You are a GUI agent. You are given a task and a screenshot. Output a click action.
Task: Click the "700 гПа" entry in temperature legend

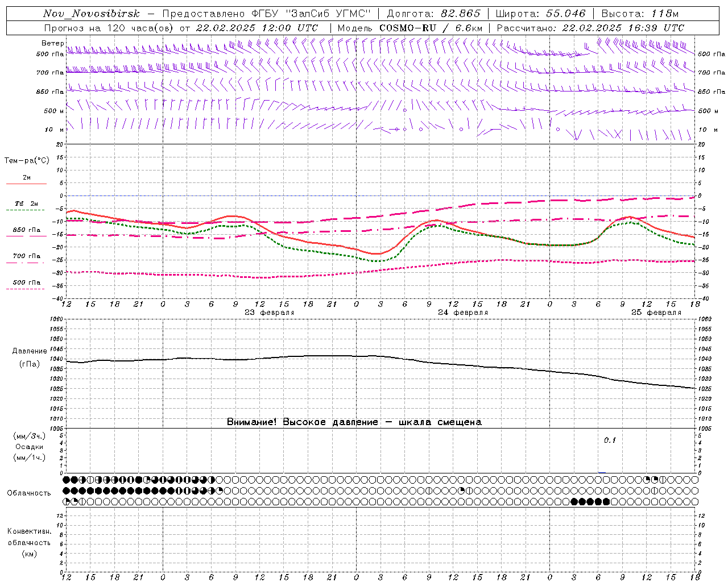tap(27, 256)
